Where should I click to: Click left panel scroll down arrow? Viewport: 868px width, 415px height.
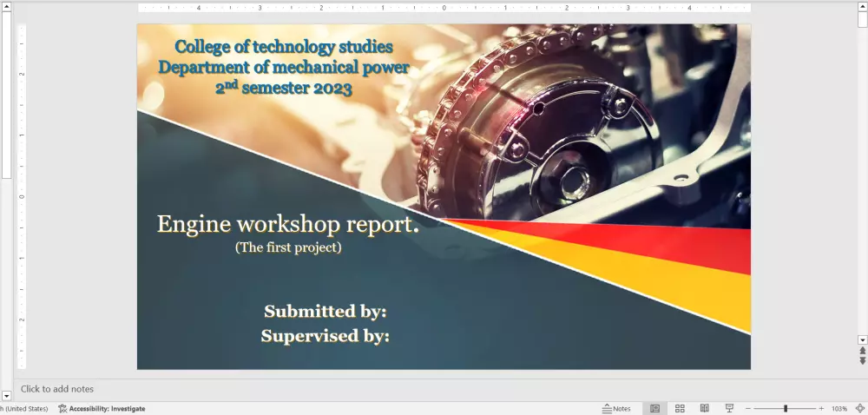point(6,396)
